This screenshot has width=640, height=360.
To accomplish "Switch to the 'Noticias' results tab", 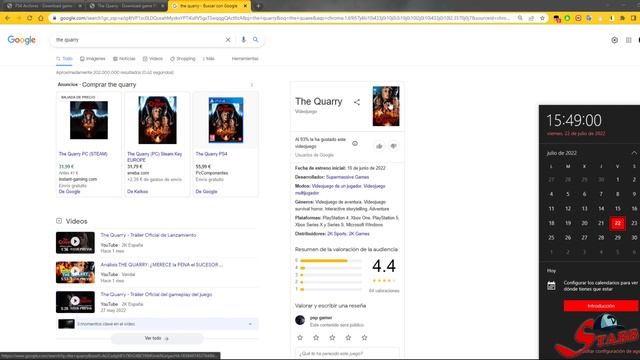I will click(x=124, y=59).
